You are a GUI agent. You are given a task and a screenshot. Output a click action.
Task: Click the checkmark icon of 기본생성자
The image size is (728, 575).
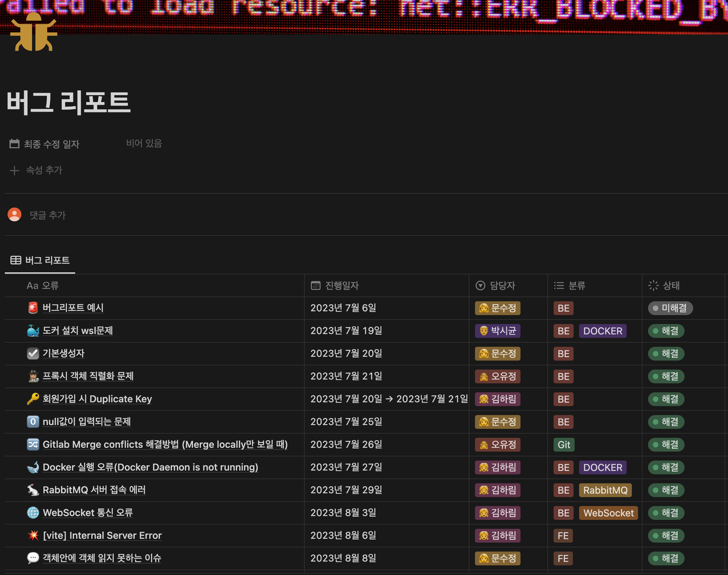tap(33, 353)
